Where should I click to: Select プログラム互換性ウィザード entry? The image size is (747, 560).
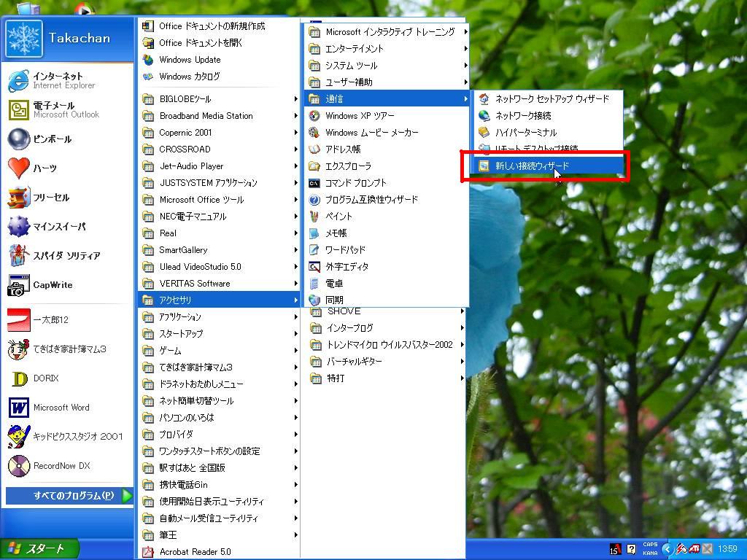(387, 200)
